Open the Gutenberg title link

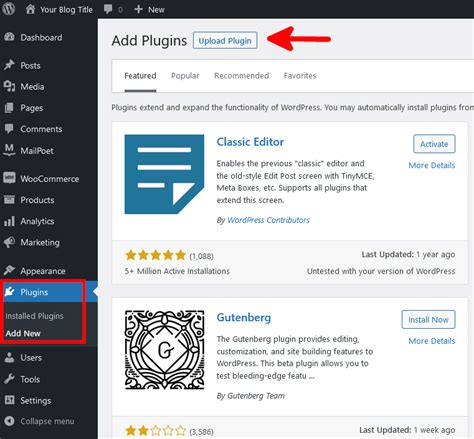[x=244, y=317]
